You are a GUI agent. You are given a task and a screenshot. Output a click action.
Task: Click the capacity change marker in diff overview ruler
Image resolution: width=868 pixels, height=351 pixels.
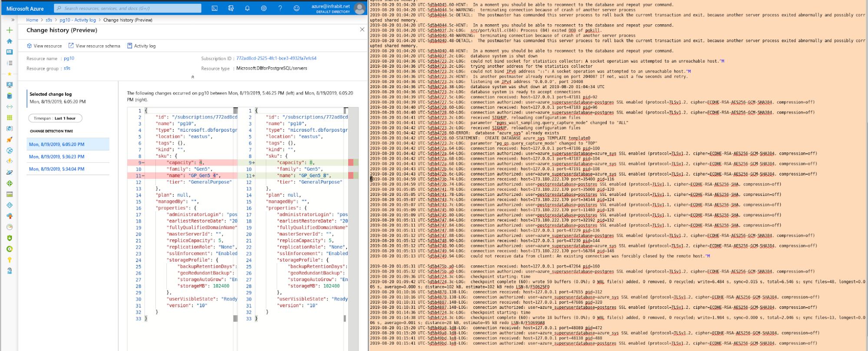(353, 162)
